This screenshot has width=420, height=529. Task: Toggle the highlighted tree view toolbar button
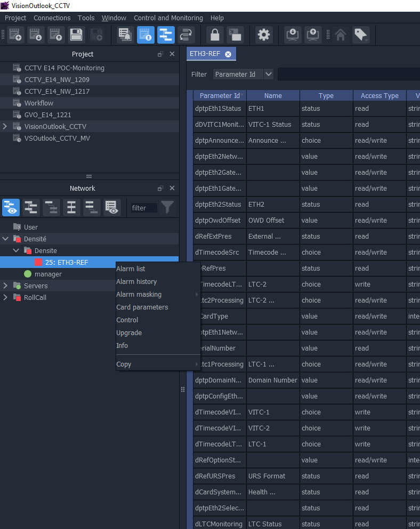tap(166, 35)
